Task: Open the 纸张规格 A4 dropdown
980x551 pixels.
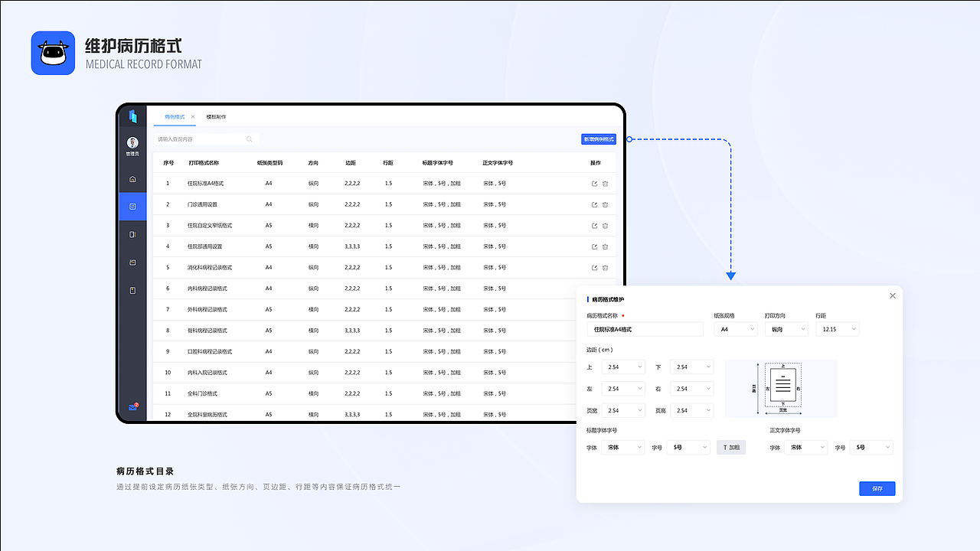Action: [x=736, y=329]
